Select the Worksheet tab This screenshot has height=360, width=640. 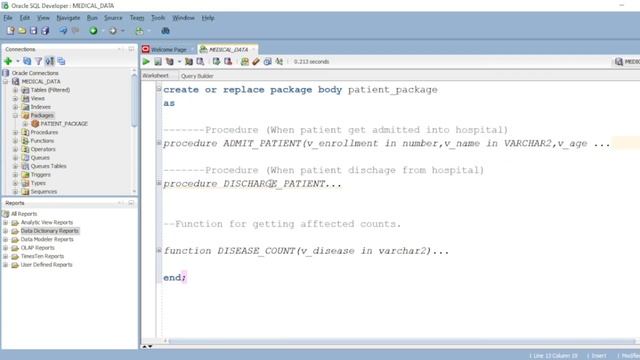click(x=156, y=76)
